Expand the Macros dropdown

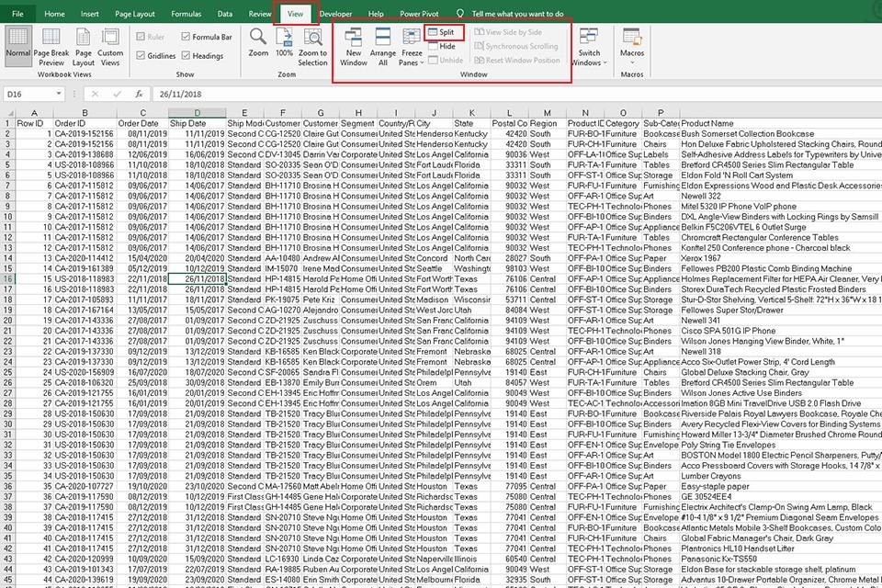tap(632, 44)
